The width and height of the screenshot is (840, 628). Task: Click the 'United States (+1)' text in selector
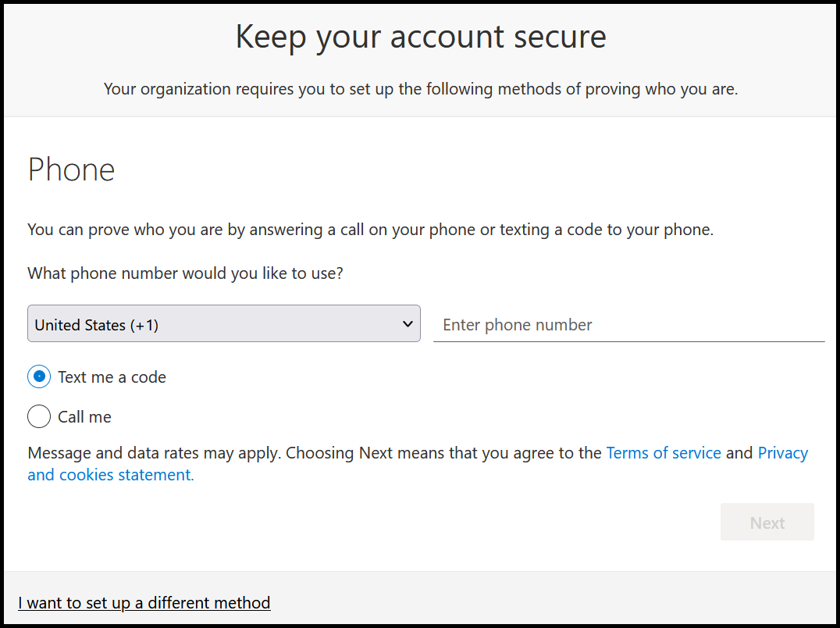click(97, 325)
